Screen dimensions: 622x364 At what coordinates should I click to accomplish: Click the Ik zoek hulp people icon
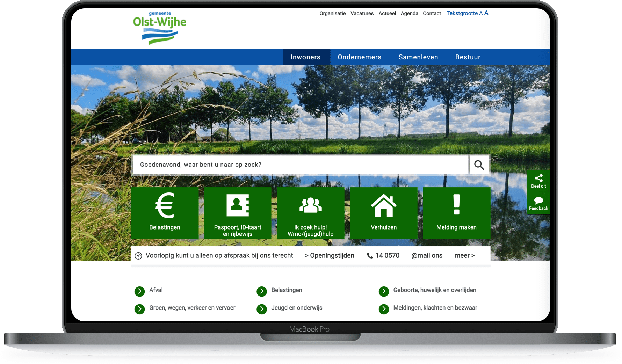[310, 205]
